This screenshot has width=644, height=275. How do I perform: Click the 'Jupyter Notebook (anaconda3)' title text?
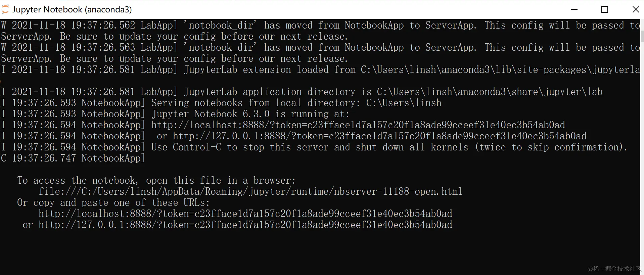click(x=72, y=10)
